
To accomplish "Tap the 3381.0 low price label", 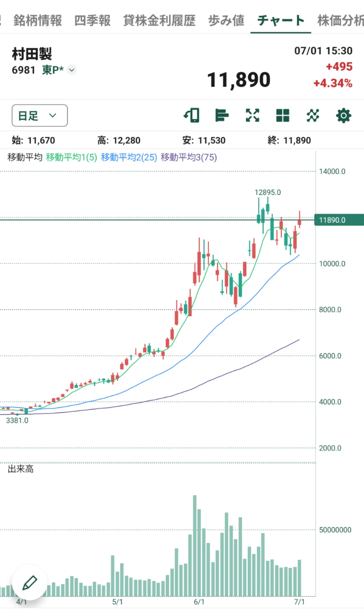I will point(17,420).
